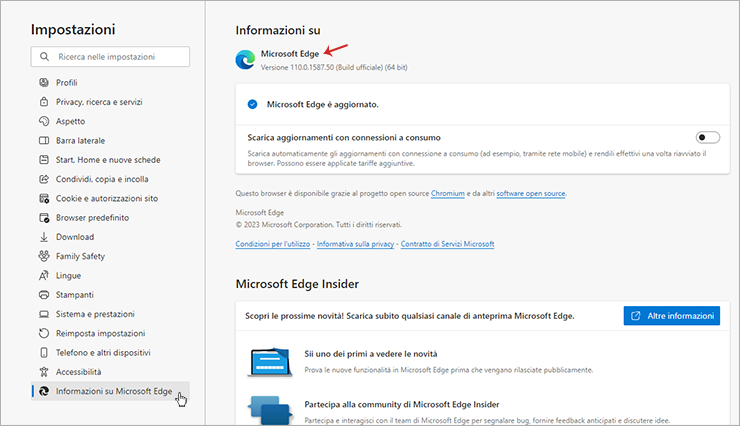Select the Aspetto appearance icon
The width and height of the screenshot is (740, 426).
coord(44,121)
